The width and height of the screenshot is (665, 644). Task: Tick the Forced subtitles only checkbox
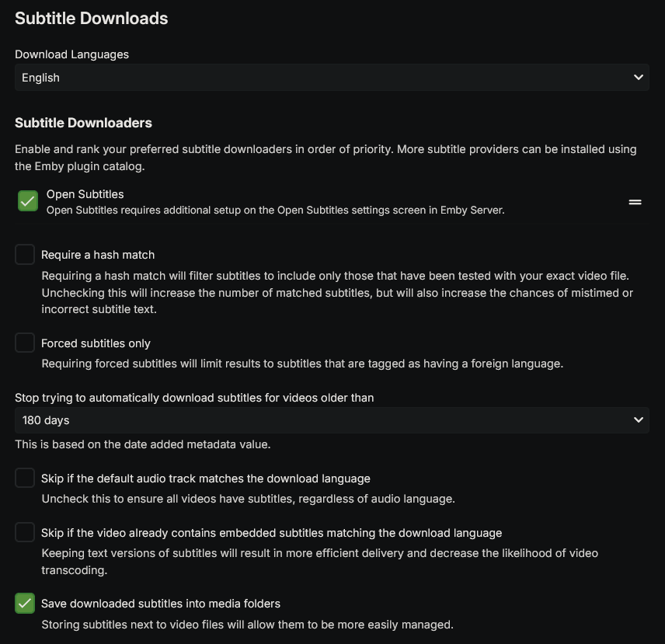click(x=25, y=343)
